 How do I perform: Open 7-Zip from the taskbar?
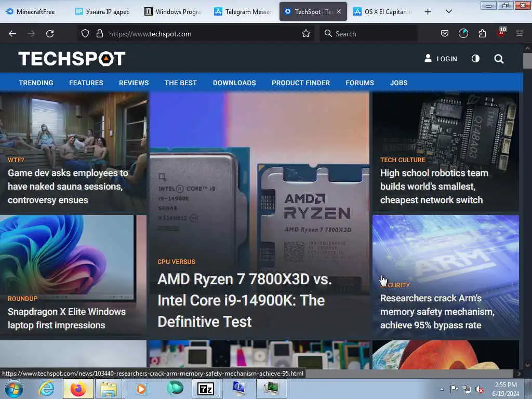pyautogui.click(x=206, y=389)
